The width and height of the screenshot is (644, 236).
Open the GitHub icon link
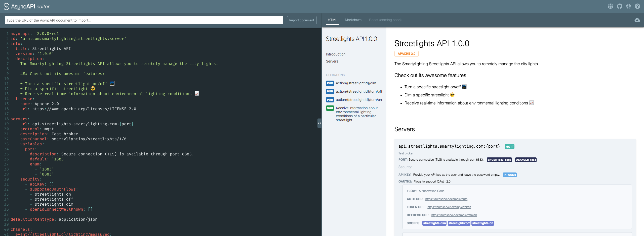pos(620,6)
